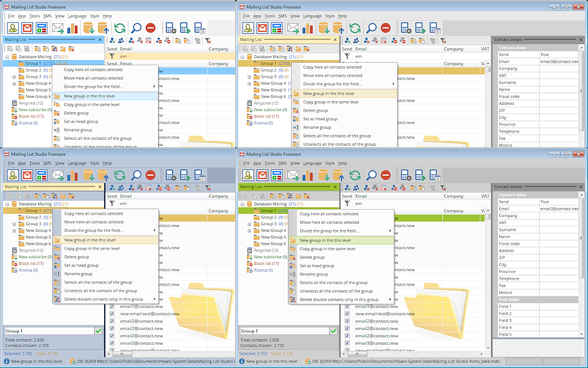
Task: Uncheck new-email-test@contact.new checkbox in green-themed window
Action: [x=347, y=313]
